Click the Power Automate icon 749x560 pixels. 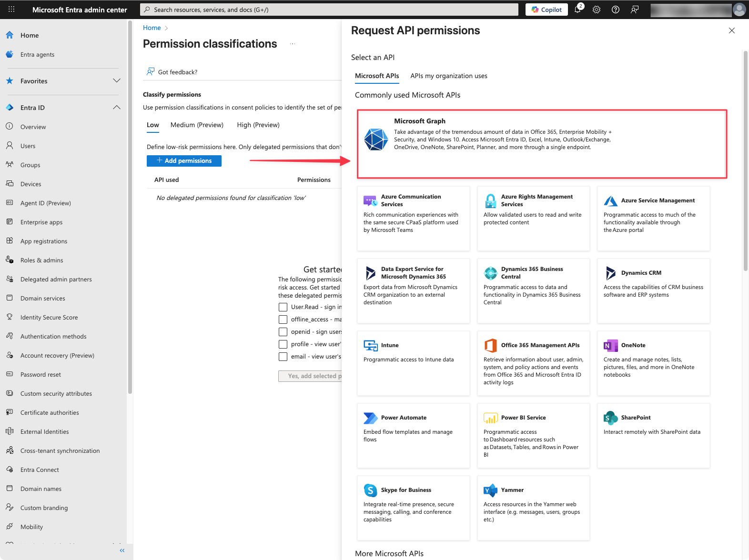point(371,418)
